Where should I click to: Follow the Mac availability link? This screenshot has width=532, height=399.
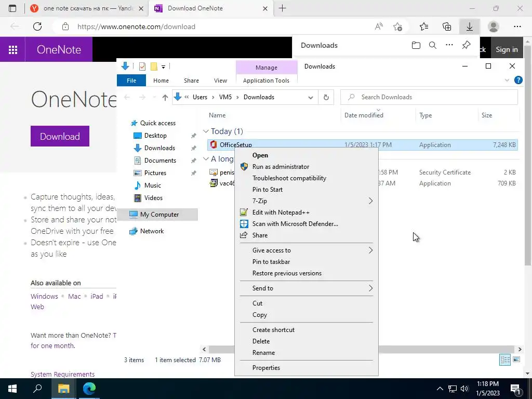[x=74, y=296]
